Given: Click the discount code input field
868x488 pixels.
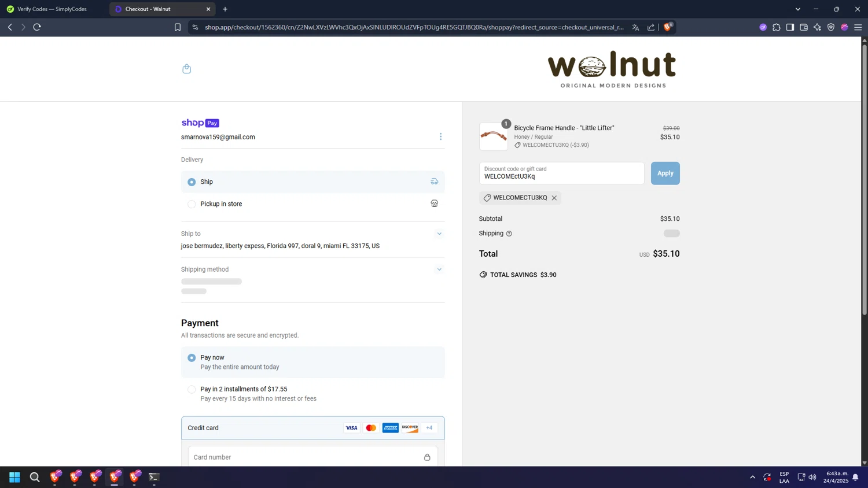Looking at the screenshot, I should 561,173.
